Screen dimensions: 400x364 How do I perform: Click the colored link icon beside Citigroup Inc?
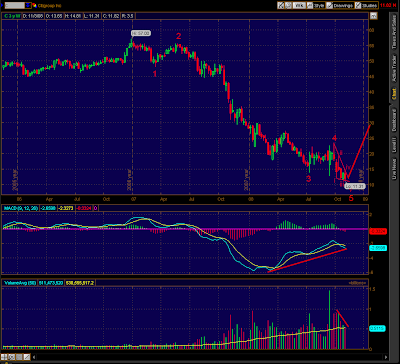pos(35,5)
